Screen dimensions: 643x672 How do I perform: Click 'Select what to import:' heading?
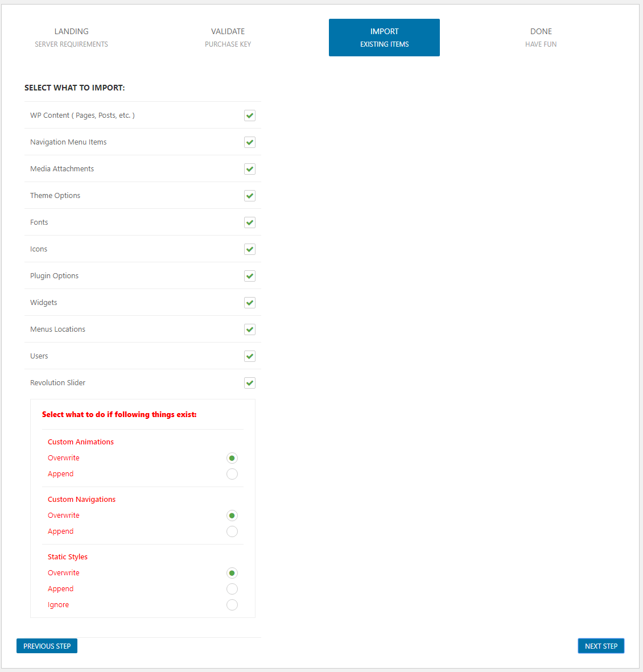75,88
